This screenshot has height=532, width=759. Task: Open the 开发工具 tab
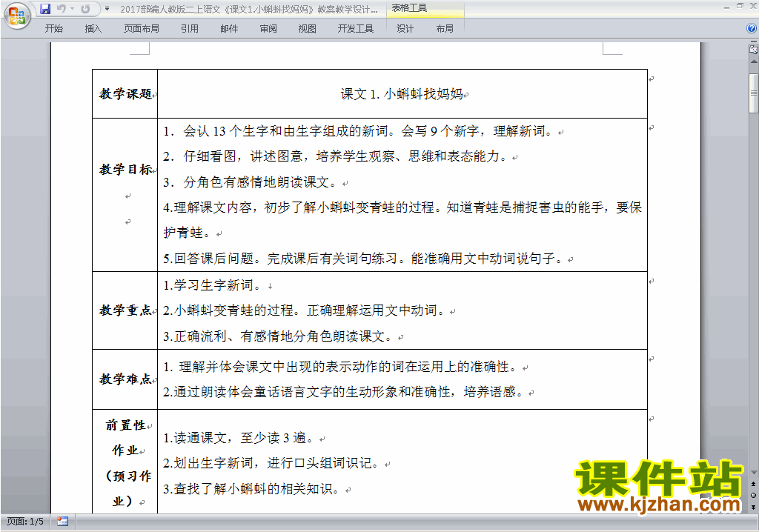click(356, 29)
